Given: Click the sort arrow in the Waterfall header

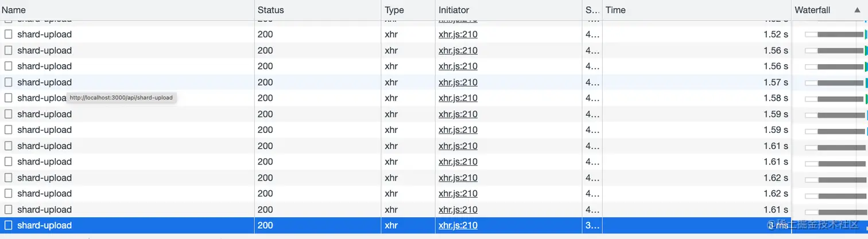Looking at the screenshot, I should pyautogui.click(x=857, y=10).
